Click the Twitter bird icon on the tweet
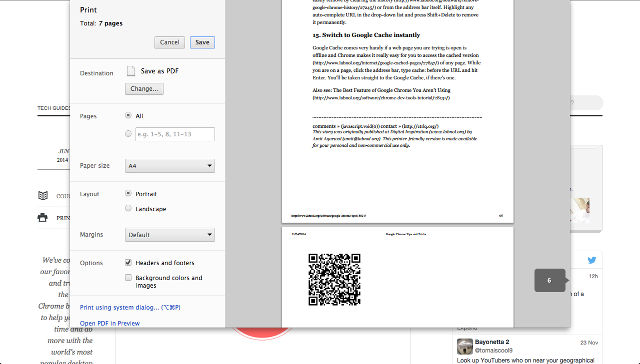This screenshot has height=364, width=640. coord(591,260)
